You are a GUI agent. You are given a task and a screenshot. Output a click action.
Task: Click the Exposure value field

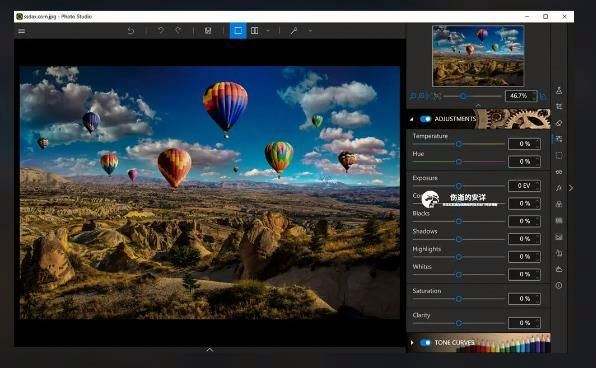coord(525,186)
